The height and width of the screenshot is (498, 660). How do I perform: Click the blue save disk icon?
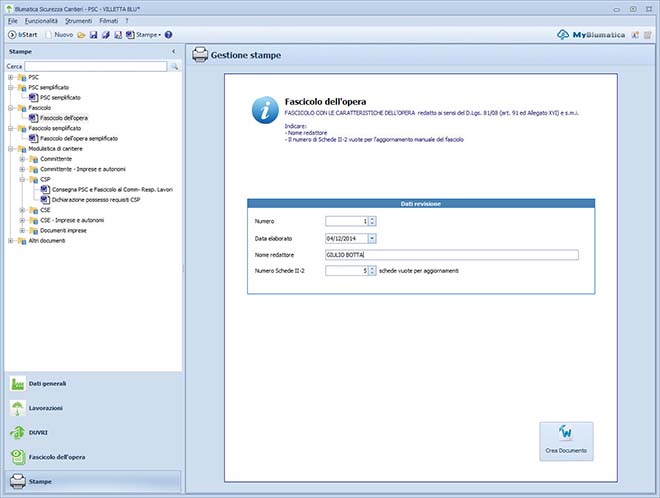pyautogui.click(x=93, y=34)
